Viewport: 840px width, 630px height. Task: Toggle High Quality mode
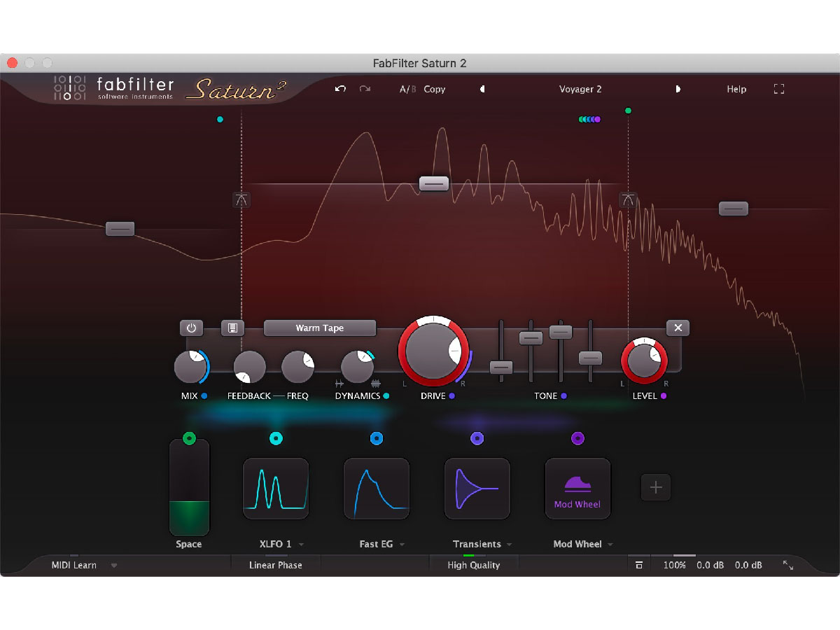474,565
